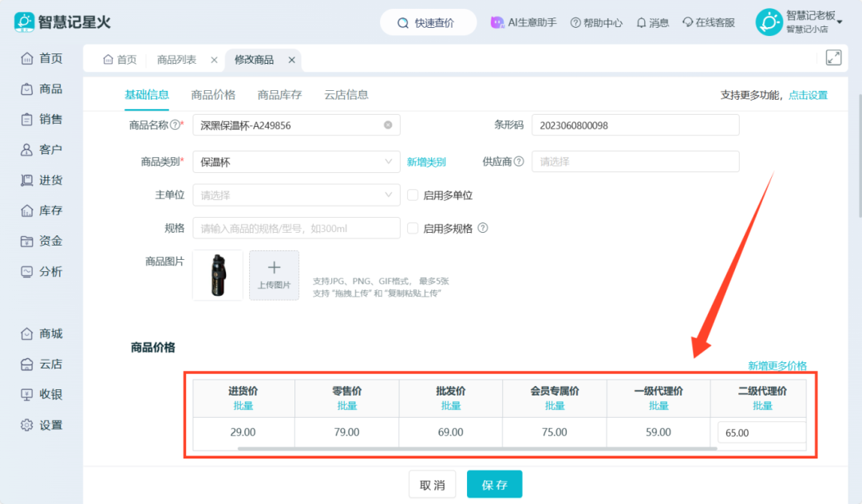862x504 pixels.
Task: Open 商城 in the left sidebar
Action: click(42, 334)
